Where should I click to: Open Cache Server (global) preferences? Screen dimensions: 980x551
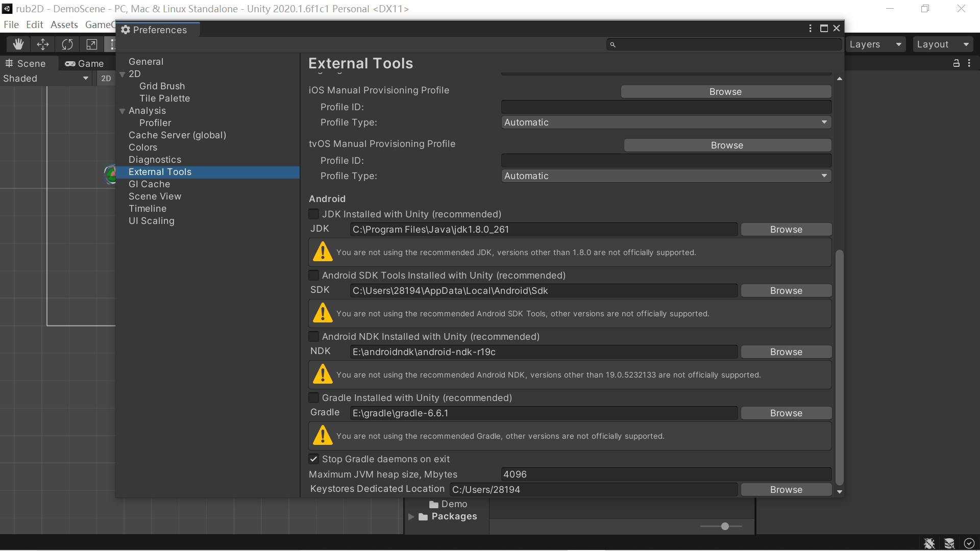tap(177, 135)
